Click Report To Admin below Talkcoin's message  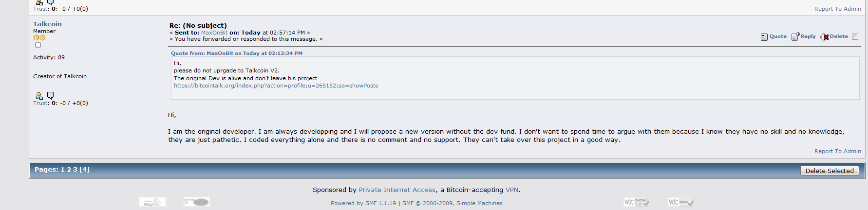click(838, 151)
